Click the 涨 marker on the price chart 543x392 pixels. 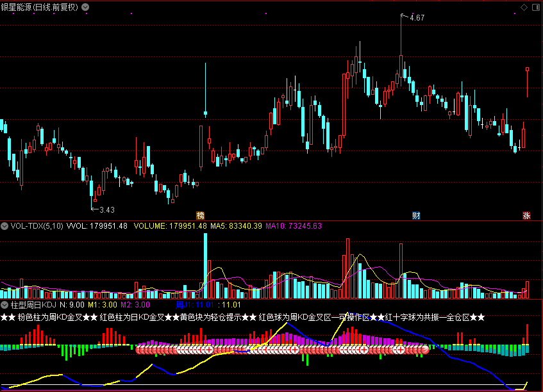coord(526,216)
